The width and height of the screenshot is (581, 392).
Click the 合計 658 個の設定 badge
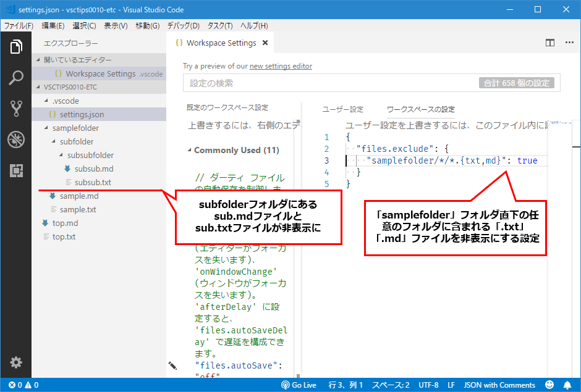click(x=517, y=83)
